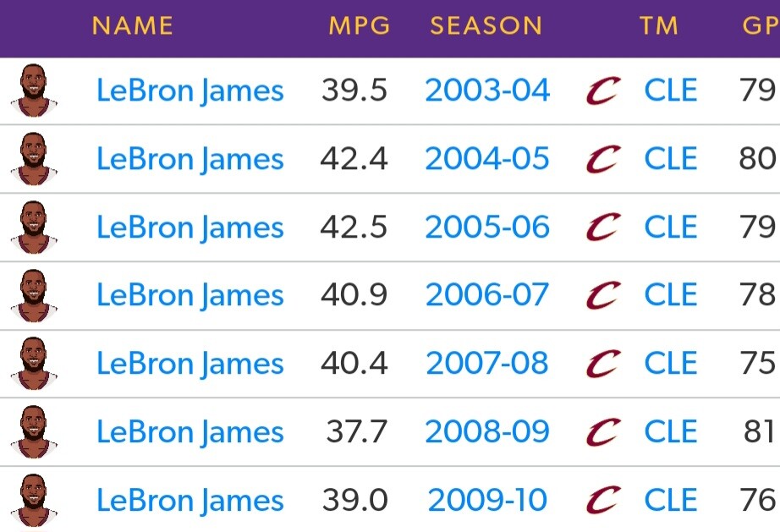
Task: Click LeBron's avatar in the 2003-04 row
Action: [34, 90]
